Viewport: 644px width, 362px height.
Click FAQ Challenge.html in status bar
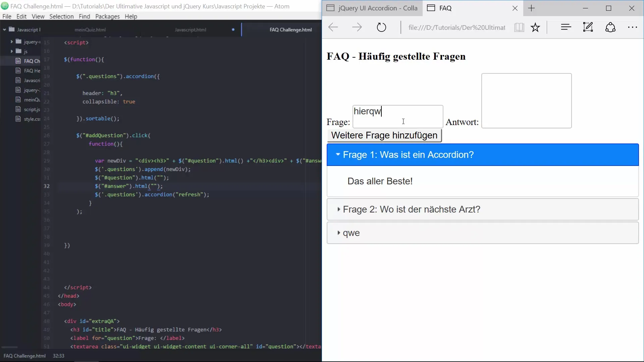click(x=24, y=356)
